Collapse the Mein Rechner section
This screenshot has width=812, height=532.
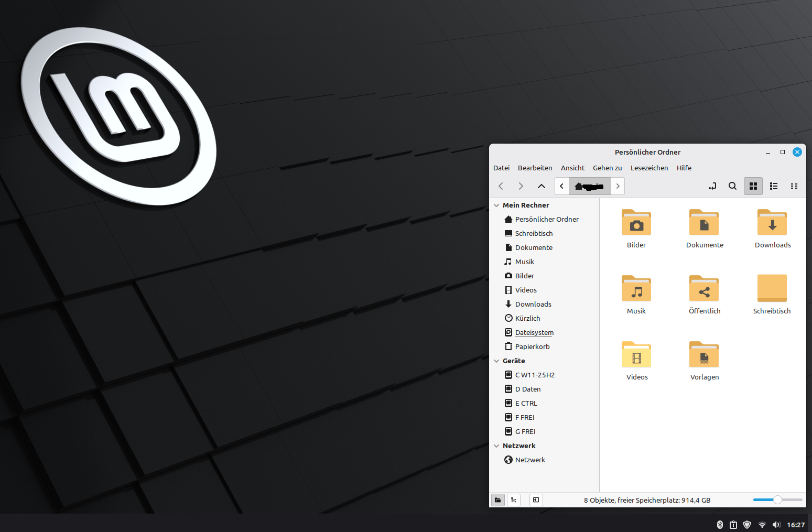pos(496,205)
